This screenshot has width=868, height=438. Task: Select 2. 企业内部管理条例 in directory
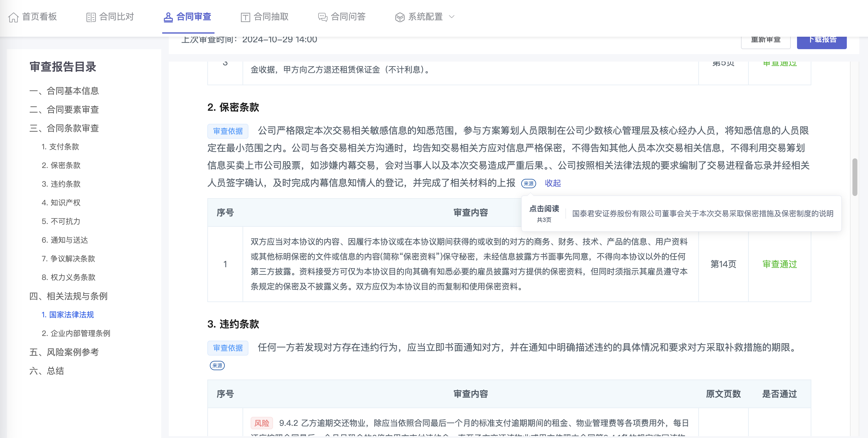point(76,333)
